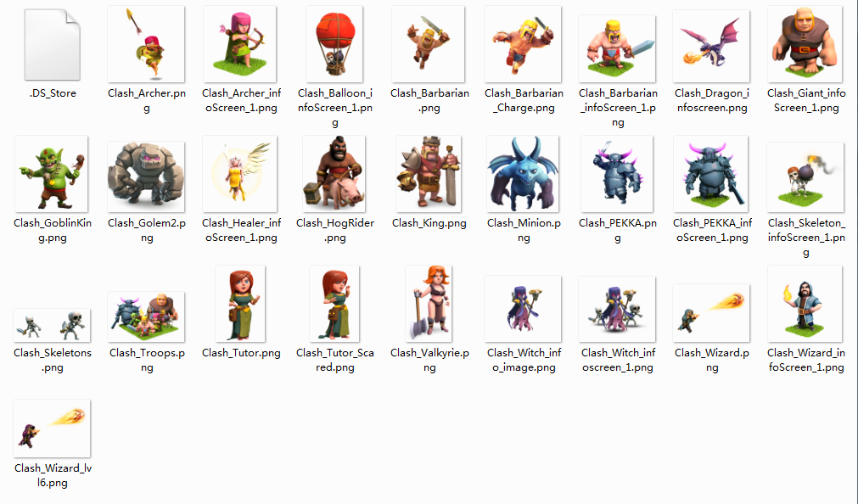858x504 pixels.
Task: Click the "Clash_Balloon_infoScreen_1.png" file name label
Action: pos(335,109)
